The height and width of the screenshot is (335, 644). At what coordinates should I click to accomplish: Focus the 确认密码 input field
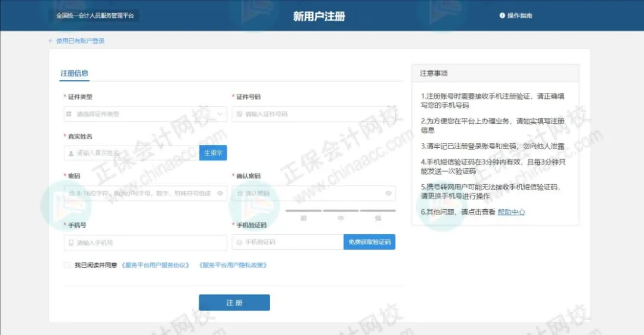pos(314,193)
